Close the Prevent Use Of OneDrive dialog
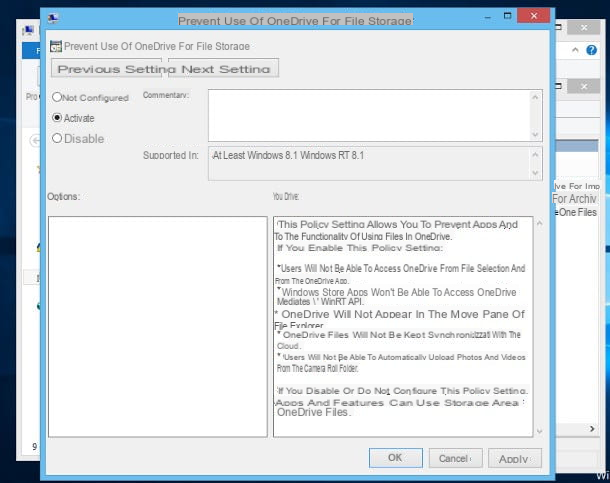The height and width of the screenshot is (483, 610). [x=534, y=16]
